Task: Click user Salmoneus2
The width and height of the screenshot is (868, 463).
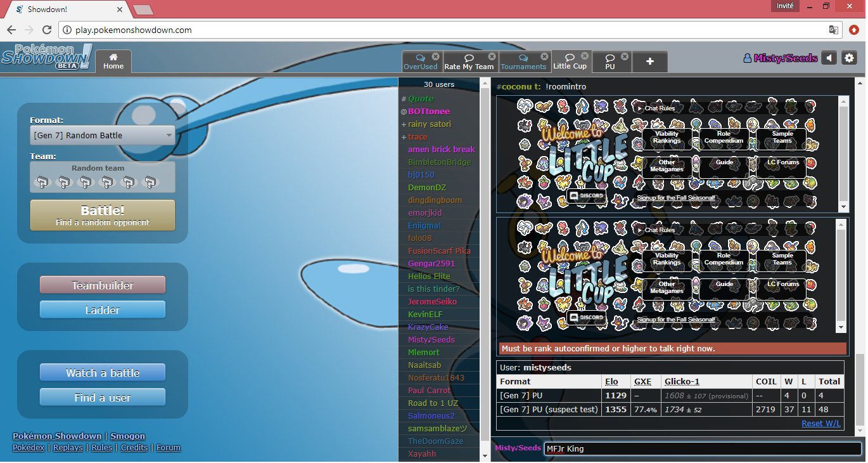Action: [438, 415]
